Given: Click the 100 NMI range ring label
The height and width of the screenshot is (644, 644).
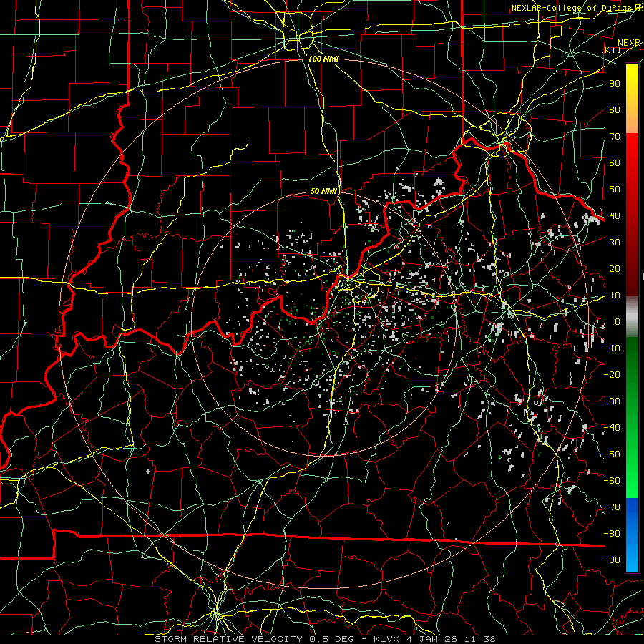Looking at the screenshot, I should (x=323, y=59).
